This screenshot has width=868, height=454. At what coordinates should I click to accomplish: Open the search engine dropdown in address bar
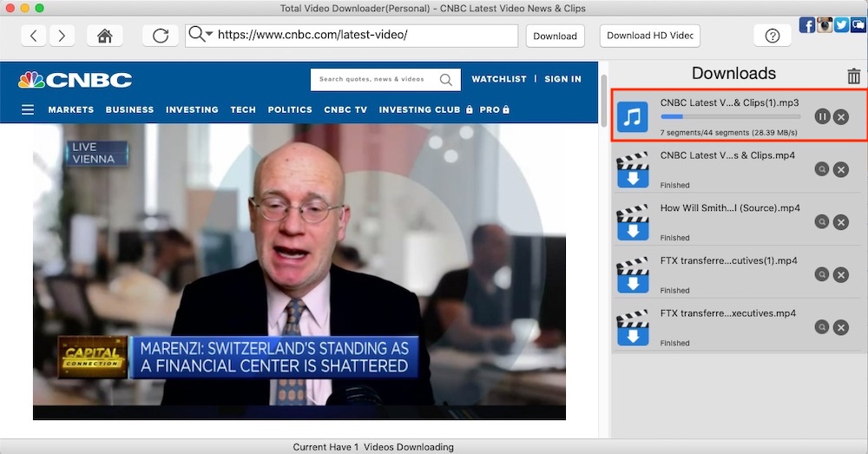(x=201, y=35)
